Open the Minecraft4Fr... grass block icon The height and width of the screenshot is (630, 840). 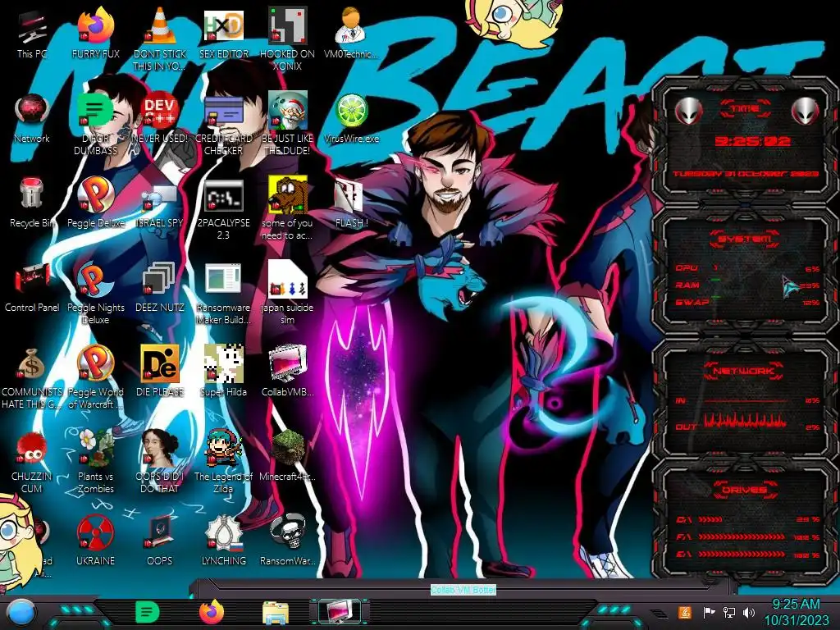pyautogui.click(x=287, y=449)
